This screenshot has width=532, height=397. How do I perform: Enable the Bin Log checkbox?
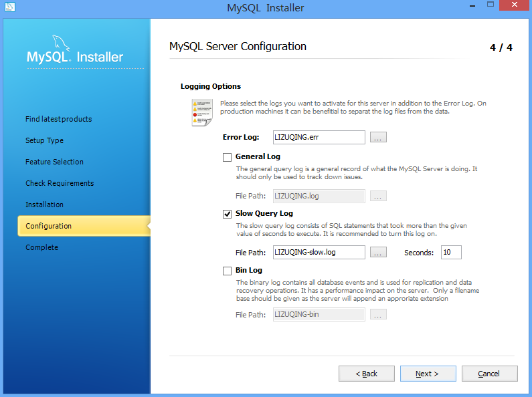pos(227,271)
